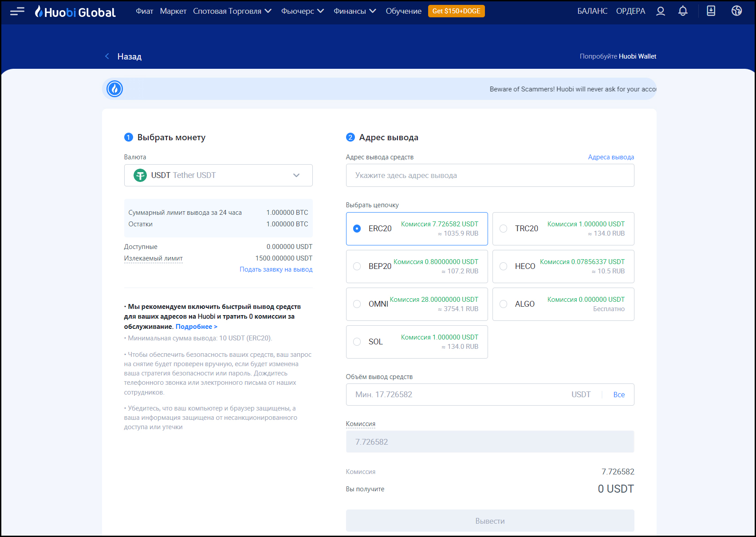
Task: Open the Маркет menu item
Action: 173,11
